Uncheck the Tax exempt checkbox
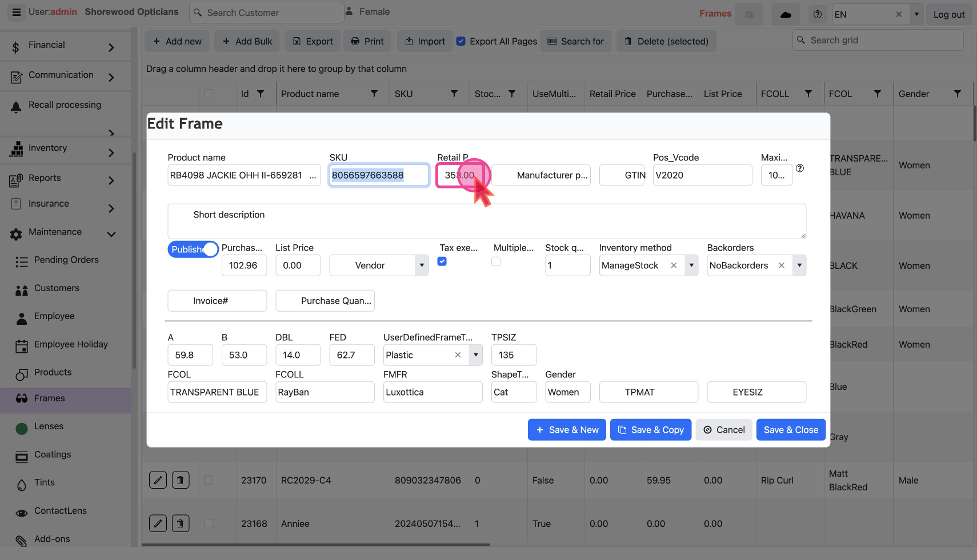977x560 pixels. point(442,261)
